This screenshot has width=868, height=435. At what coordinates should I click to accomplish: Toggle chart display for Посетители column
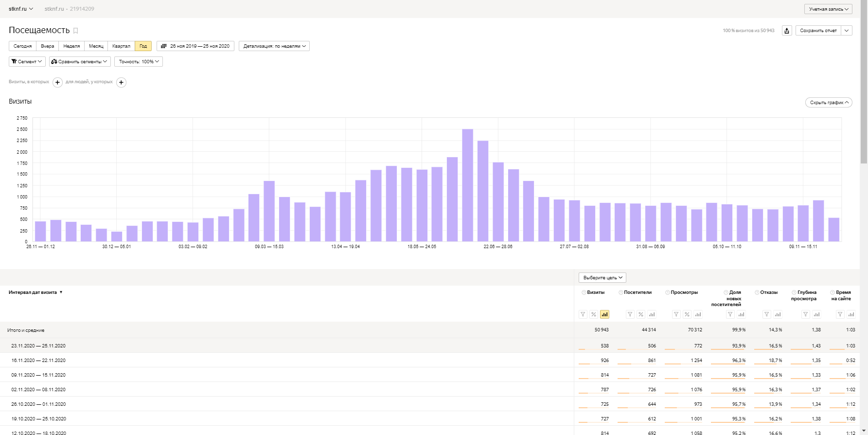pyautogui.click(x=652, y=314)
